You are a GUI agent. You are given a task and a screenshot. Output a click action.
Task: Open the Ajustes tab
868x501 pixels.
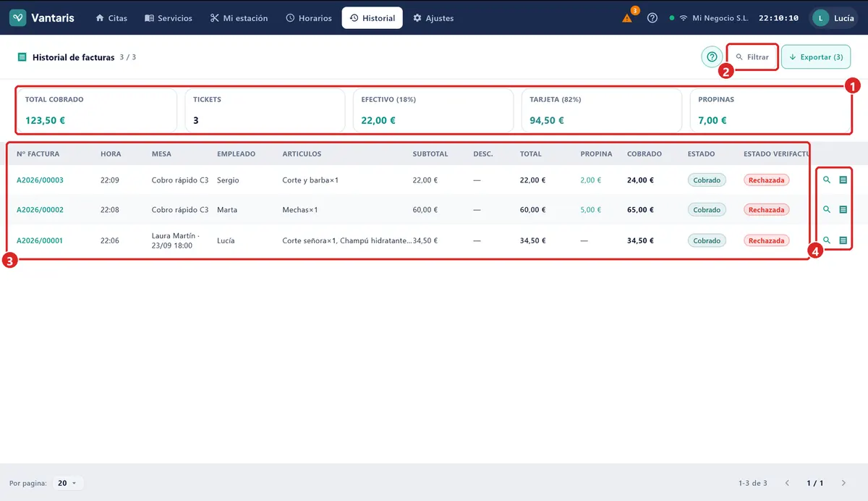(x=433, y=18)
